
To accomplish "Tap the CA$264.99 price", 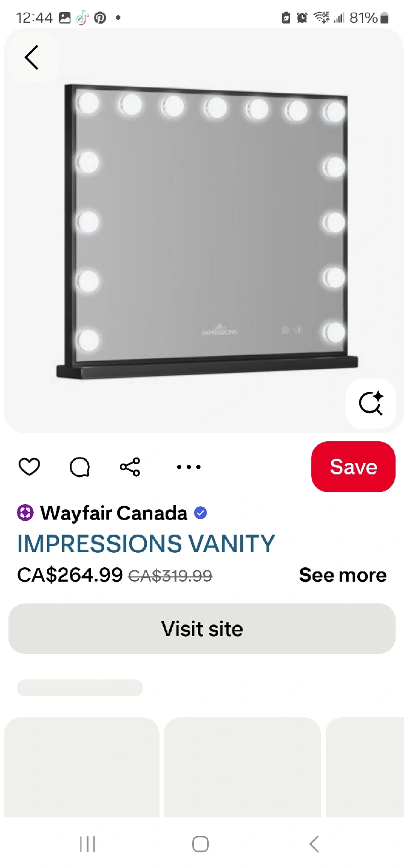I will (70, 575).
